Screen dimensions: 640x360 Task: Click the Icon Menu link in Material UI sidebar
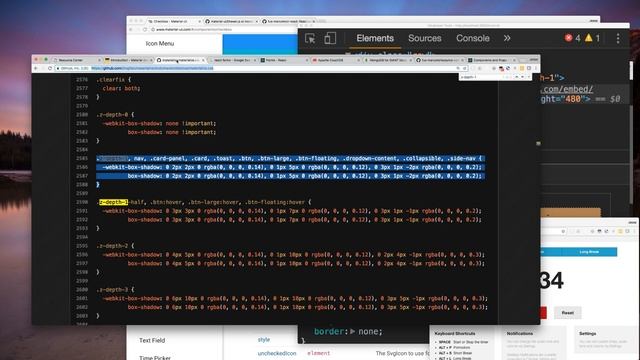click(x=160, y=43)
